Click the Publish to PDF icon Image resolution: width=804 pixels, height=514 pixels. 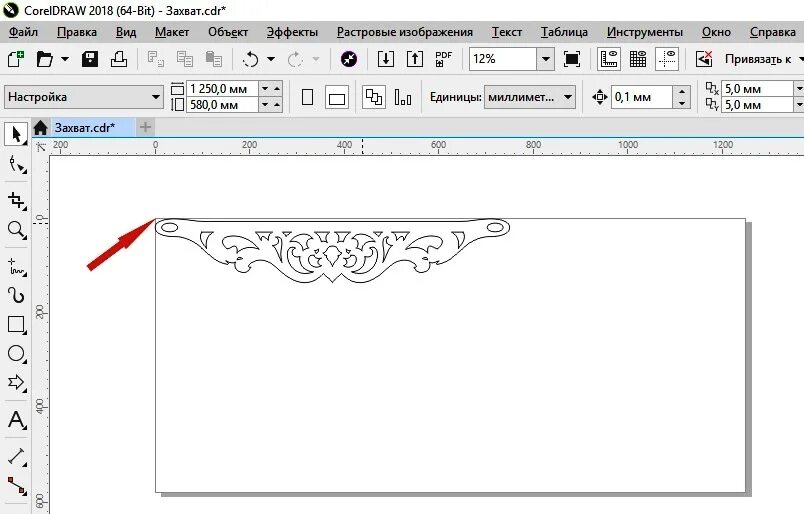[x=444, y=58]
